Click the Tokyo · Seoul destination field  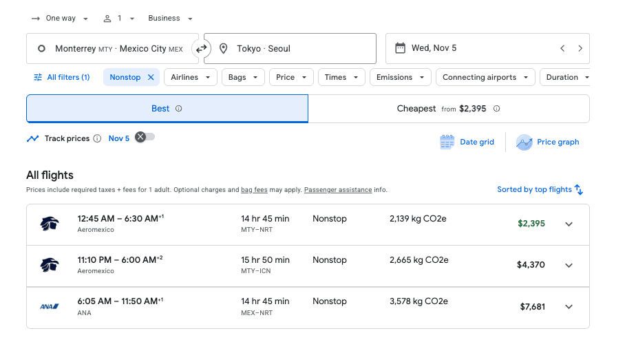tap(290, 49)
